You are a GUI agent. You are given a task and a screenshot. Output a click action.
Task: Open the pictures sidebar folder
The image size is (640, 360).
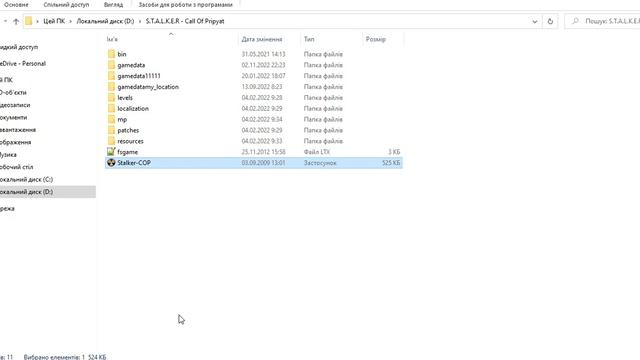tap(16, 142)
